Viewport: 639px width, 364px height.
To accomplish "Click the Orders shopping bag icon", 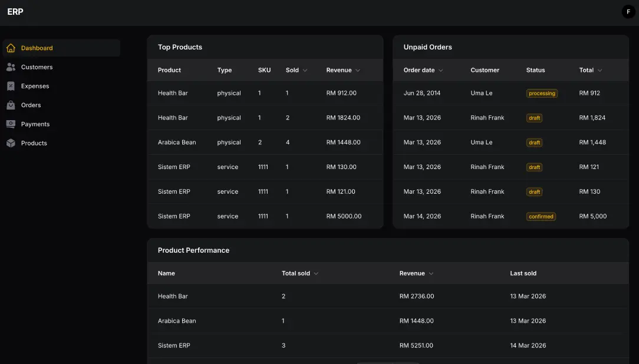I will coord(11,105).
